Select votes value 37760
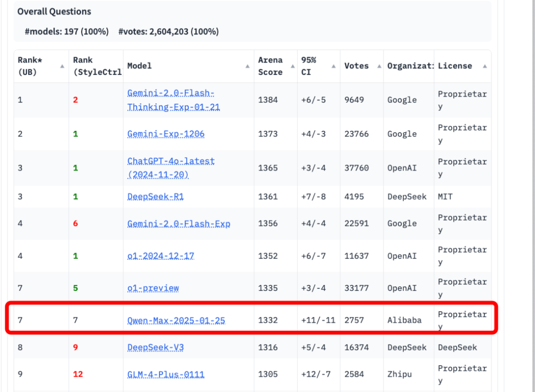The height and width of the screenshot is (392, 535). click(357, 168)
